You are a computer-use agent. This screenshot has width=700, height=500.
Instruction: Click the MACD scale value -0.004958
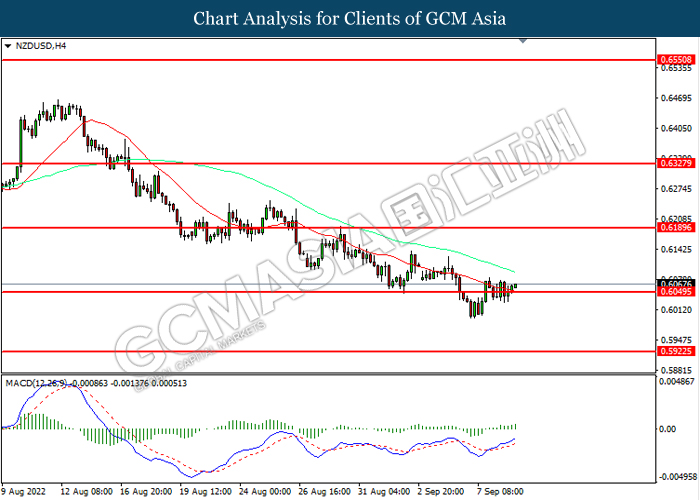(x=678, y=476)
